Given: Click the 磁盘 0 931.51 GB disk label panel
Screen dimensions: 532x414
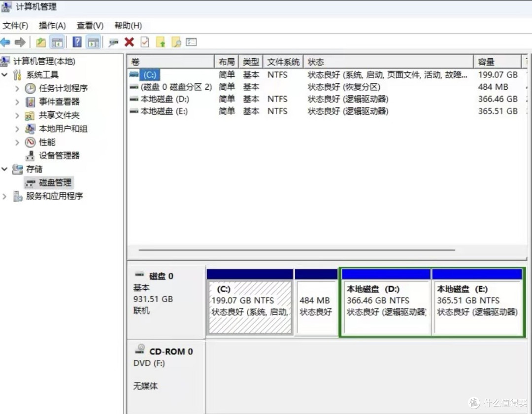Looking at the screenshot, I should click(166, 302).
